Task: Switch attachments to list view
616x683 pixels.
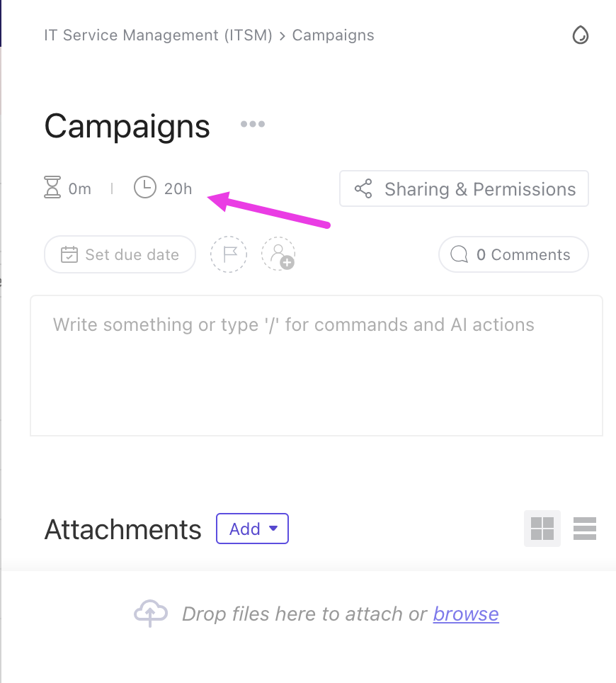Action: [x=585, y=529]
